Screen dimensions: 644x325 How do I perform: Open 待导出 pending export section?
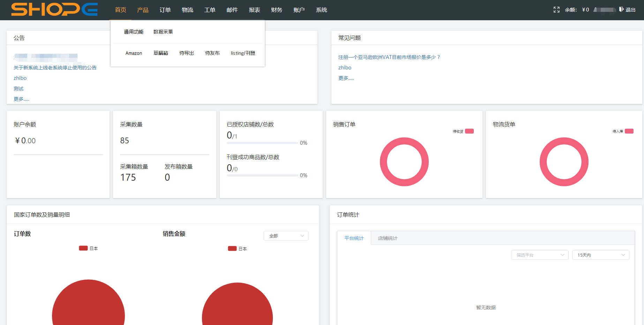(x=186, y=53)
